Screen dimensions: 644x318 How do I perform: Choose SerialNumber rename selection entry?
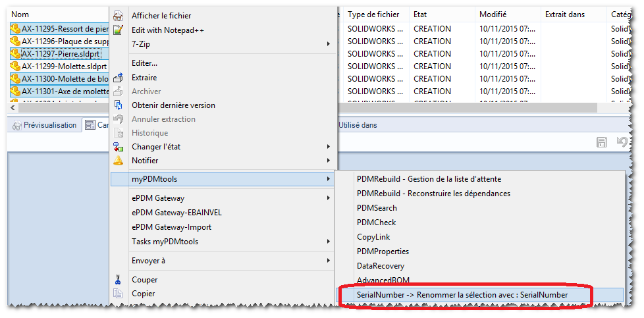tap(462, 295)
